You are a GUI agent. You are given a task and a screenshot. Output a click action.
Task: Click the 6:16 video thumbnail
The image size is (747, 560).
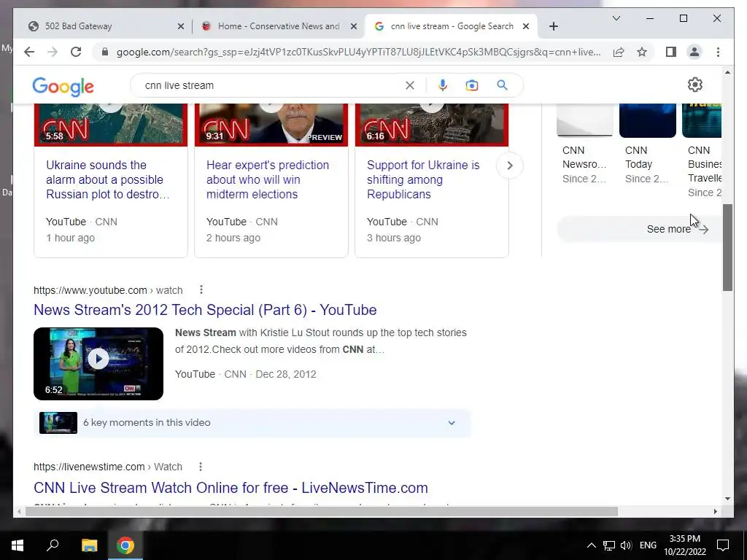[x=432, y=125]
